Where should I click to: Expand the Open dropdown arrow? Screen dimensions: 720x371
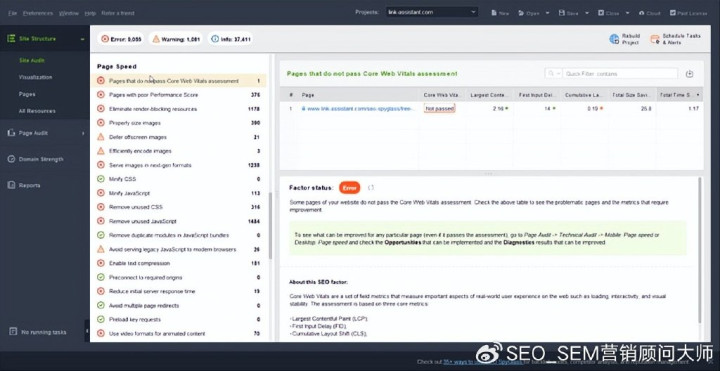pyautogui.click(x=547, y=13)
